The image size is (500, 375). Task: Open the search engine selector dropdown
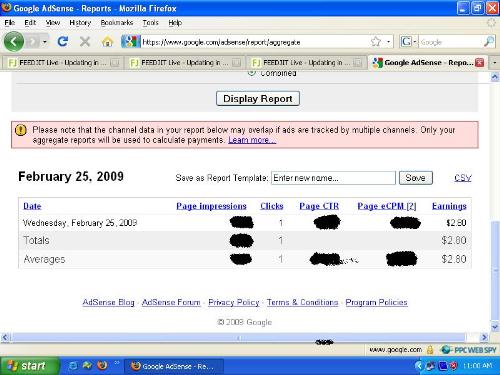[408, 42]
